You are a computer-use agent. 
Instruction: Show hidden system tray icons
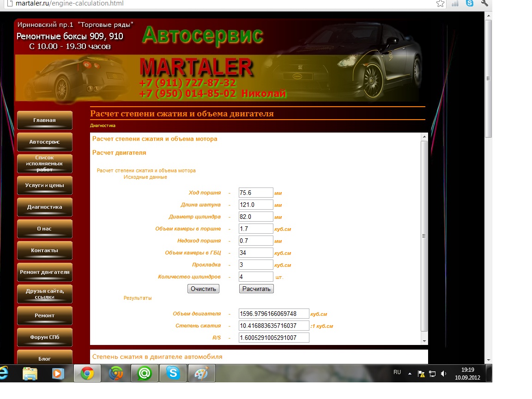410,373
